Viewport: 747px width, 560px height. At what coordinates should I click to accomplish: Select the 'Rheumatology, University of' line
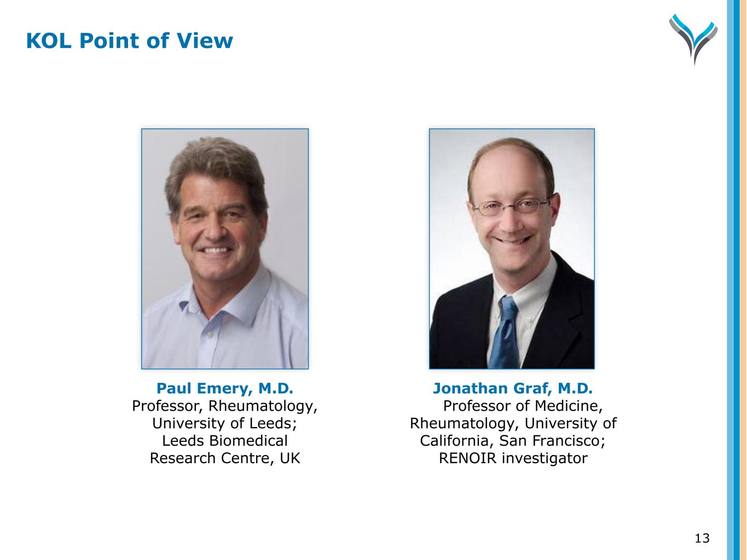pos(513,424)
